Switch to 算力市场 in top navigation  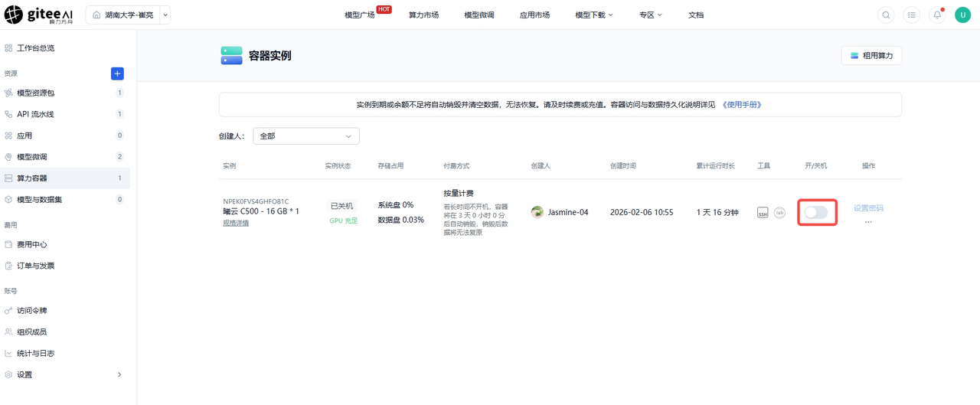pyautogui.click(x=423, y=15)
